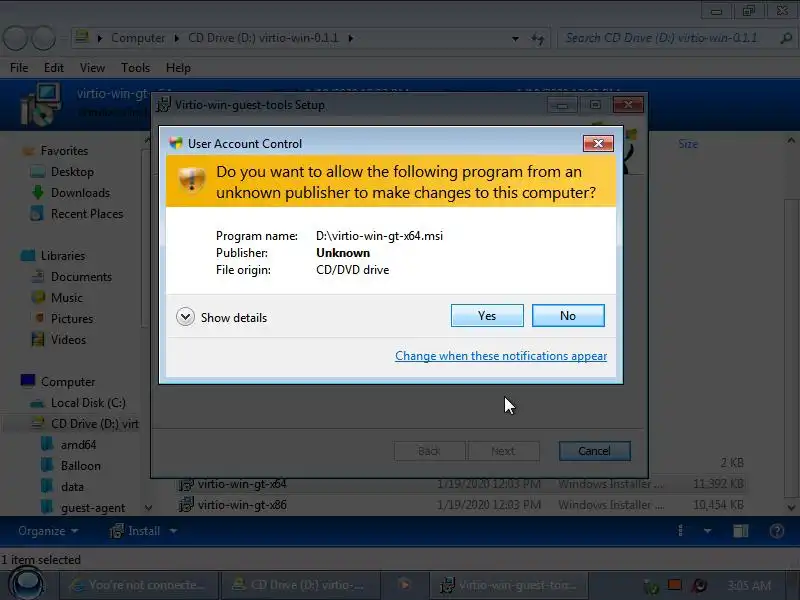The image size is (800, 600).
Task: Select the Balloon folder in navigation pane
Action: pyautogui.click(x=81, y=466)
